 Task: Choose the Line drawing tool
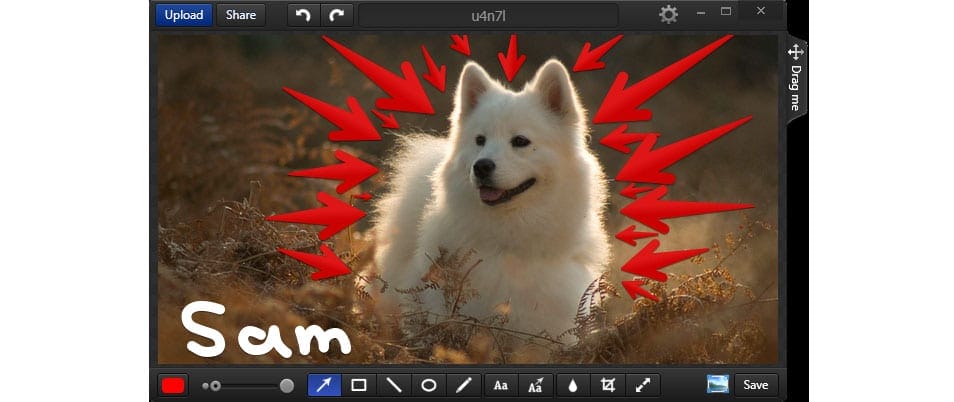394,385
